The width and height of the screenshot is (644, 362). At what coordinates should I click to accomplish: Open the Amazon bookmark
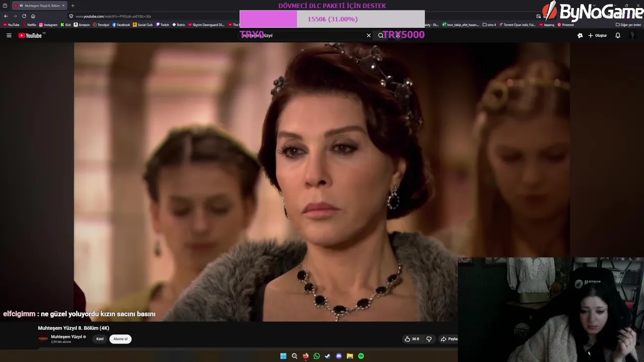[82, 25]
